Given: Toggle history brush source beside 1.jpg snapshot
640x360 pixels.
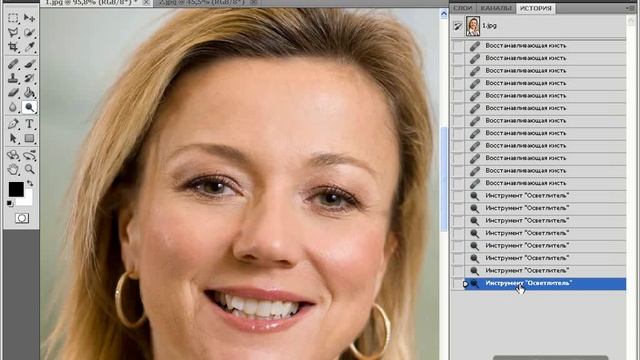Looking at the screenshot, I should pos(458,26).
